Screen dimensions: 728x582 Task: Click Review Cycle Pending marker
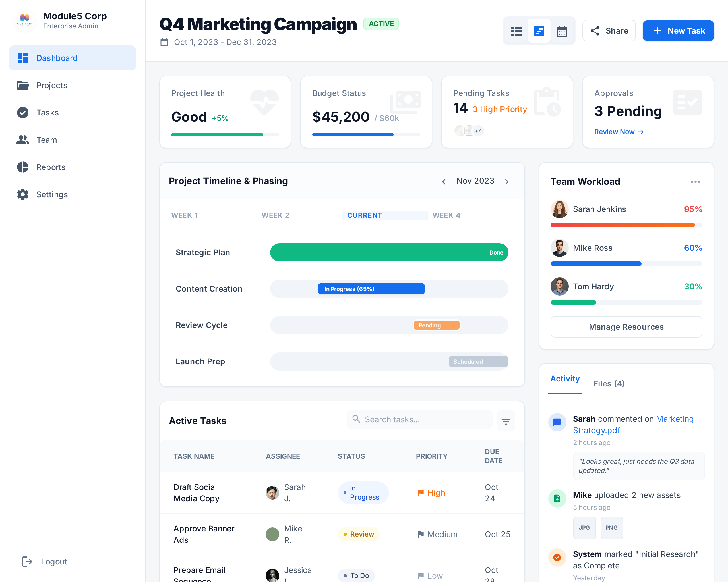point(437,325)
